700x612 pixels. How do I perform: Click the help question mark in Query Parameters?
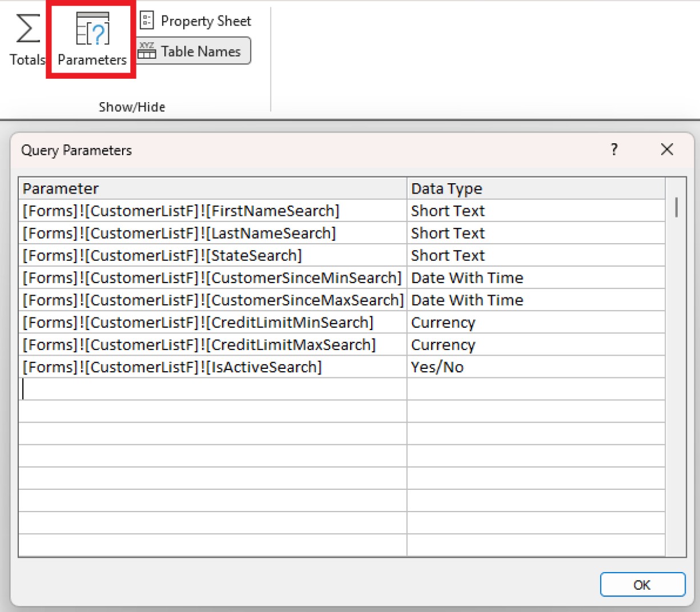point(614,150)
